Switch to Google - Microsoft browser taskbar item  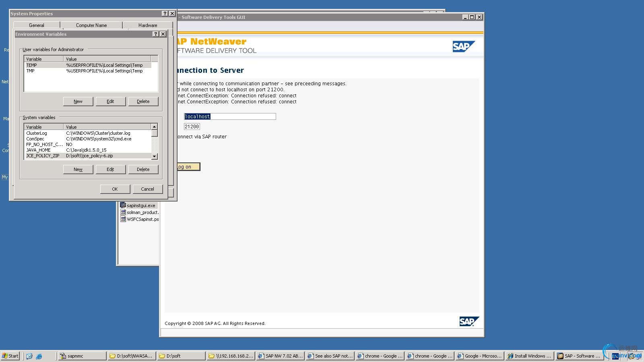pos(479,356)
